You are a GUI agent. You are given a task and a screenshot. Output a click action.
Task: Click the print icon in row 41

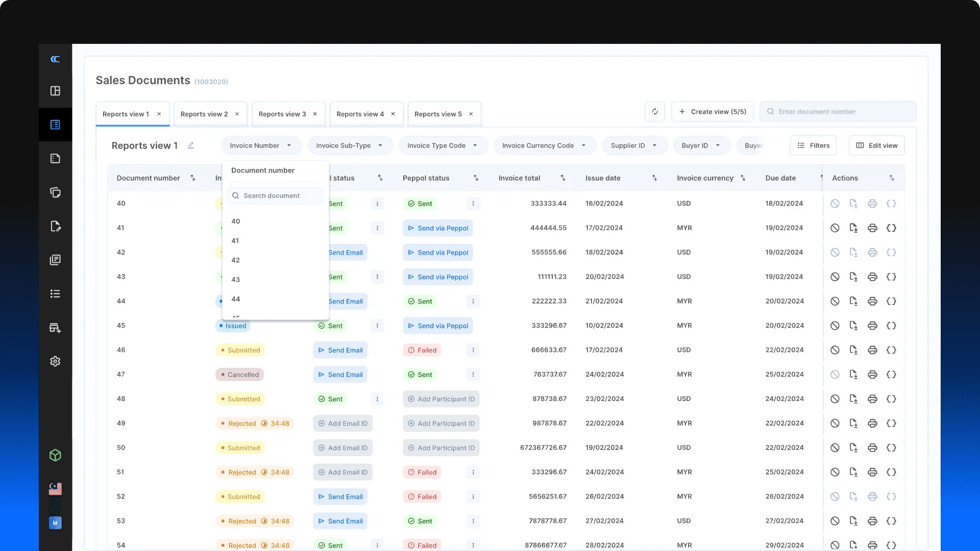coord(872,228)
